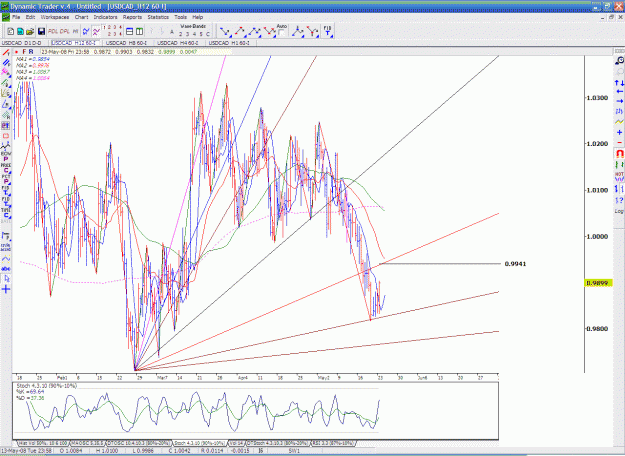Select the red rectangle drawing tool
The width and height of the screenshot is (625, 456).
[6, 136]
